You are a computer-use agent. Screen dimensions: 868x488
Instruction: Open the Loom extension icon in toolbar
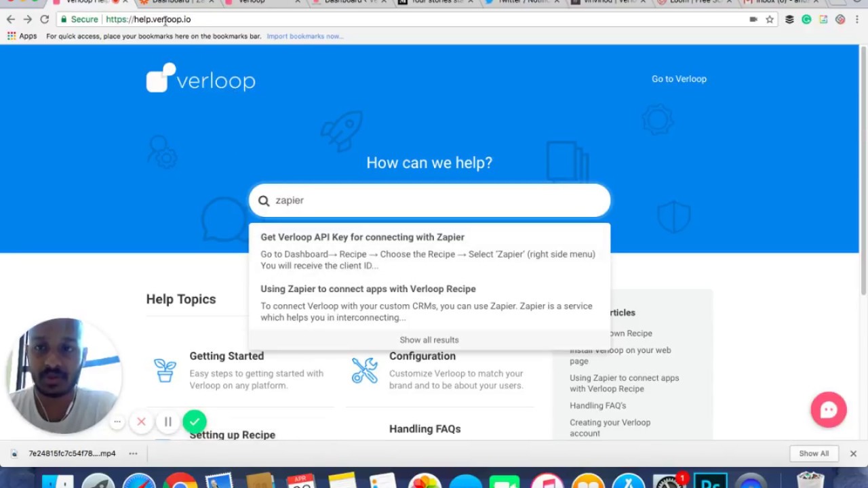pos(840,20)
